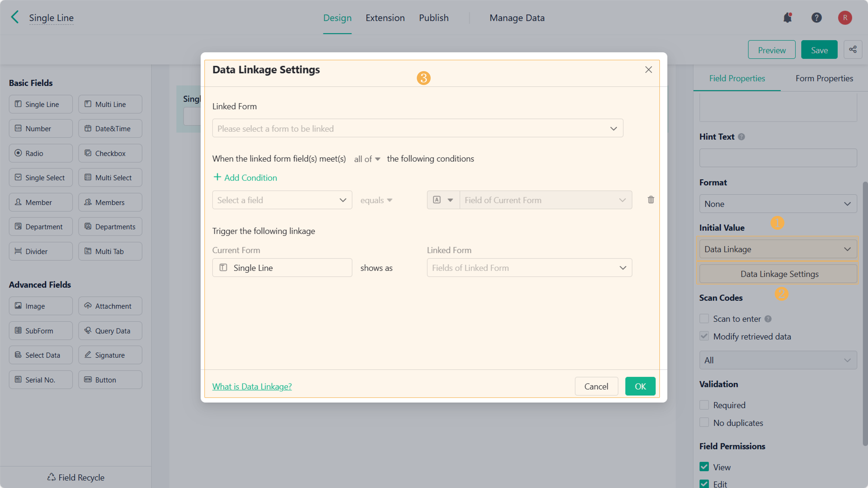Image resolution: width=868 pixels, height=488 pixels.
Task: Click the plus icon for Add Condition
Action: click(x=217, y=177)
